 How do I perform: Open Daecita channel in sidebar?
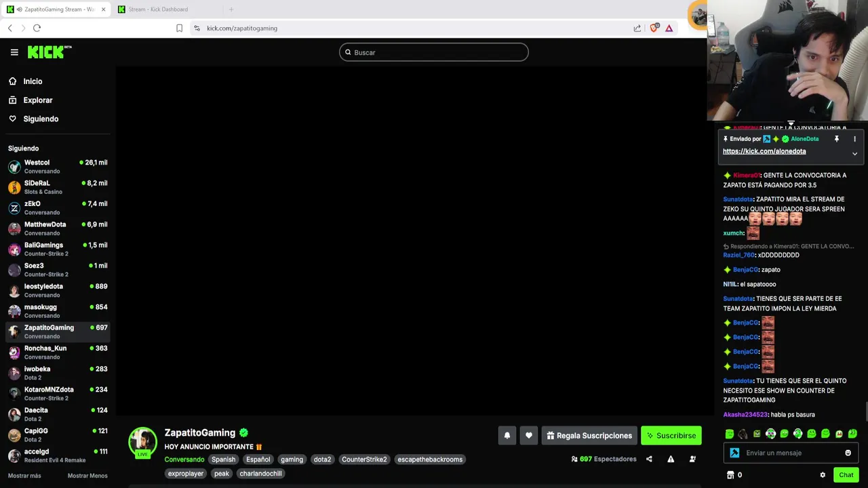58,414
